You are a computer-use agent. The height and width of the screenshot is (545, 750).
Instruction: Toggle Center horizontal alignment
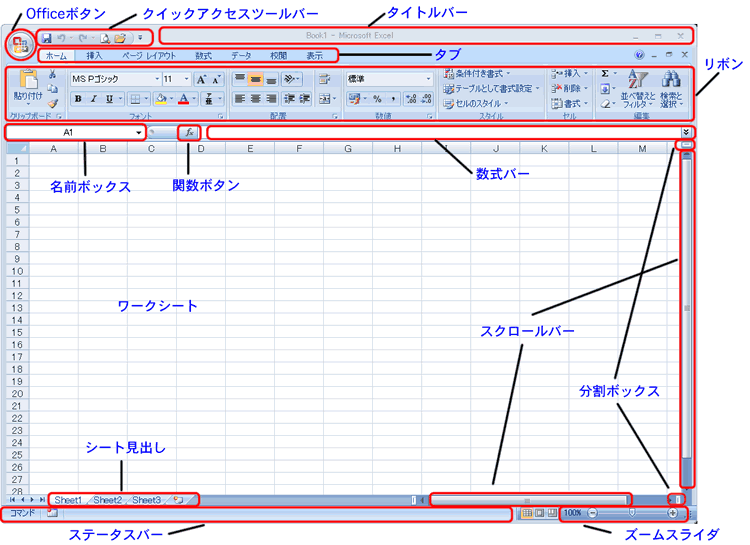[x=255, y=99]
